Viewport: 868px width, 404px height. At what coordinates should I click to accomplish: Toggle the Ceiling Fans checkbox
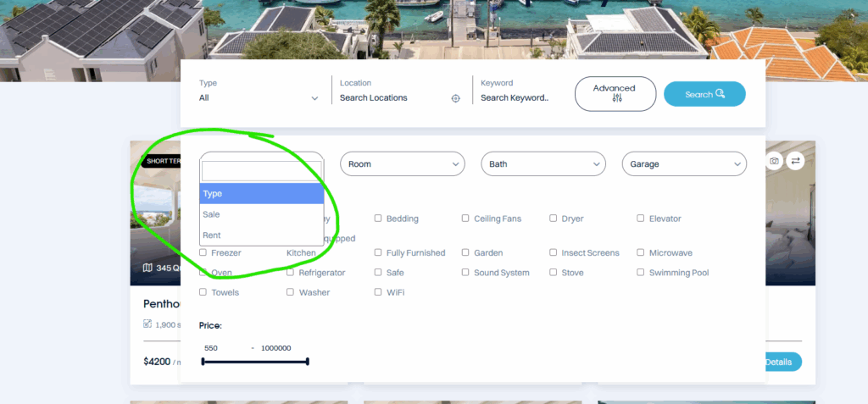(x=465, y=219)
